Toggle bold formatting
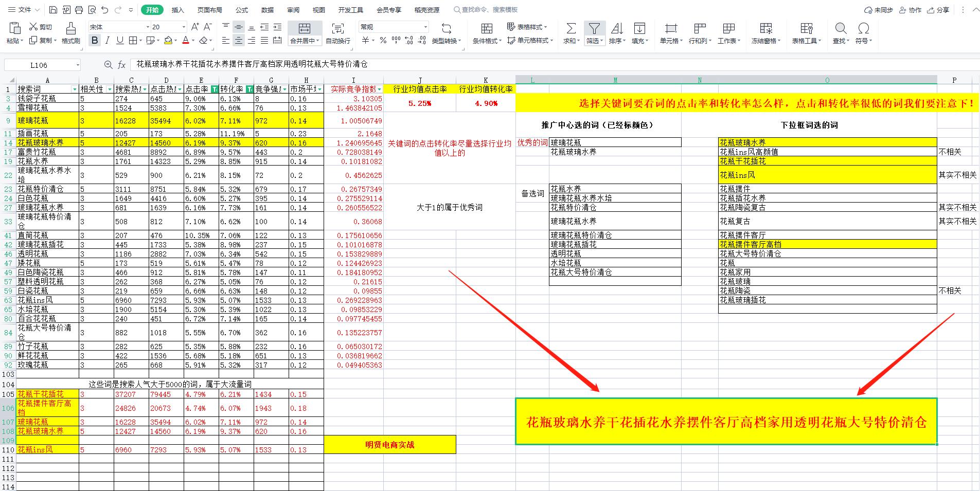Screen dimensions: 980x491 [95, 41]
